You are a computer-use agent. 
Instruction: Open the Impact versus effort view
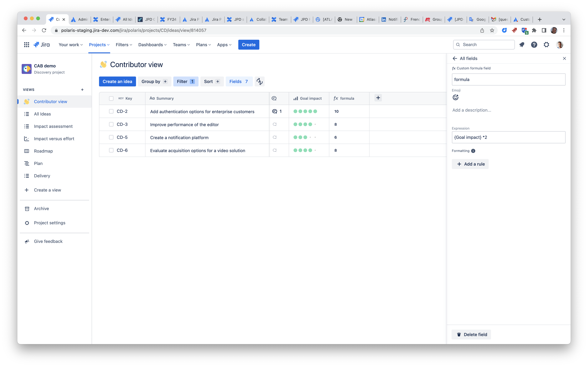click(x=54, y=139)
